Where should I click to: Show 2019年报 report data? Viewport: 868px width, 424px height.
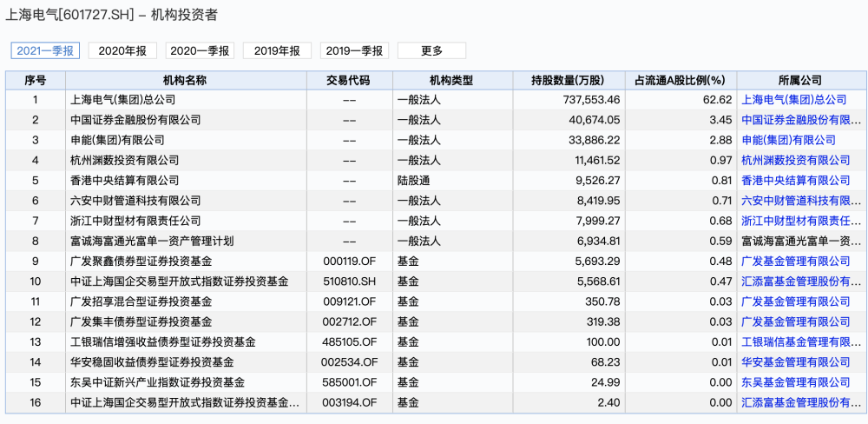(x=278, y=50)
